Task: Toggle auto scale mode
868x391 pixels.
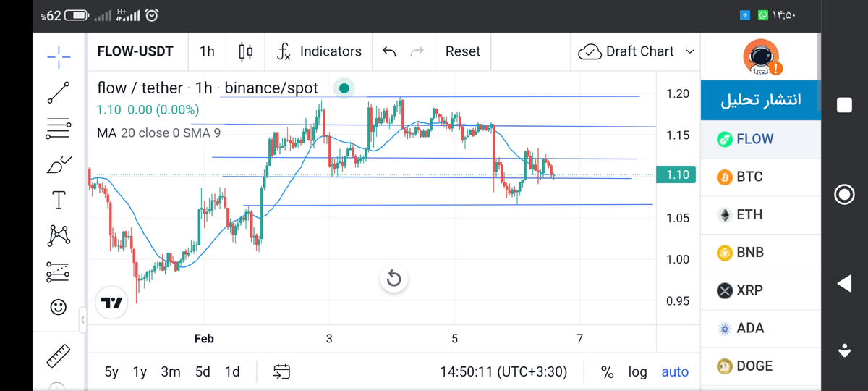Action: [675, 371]
